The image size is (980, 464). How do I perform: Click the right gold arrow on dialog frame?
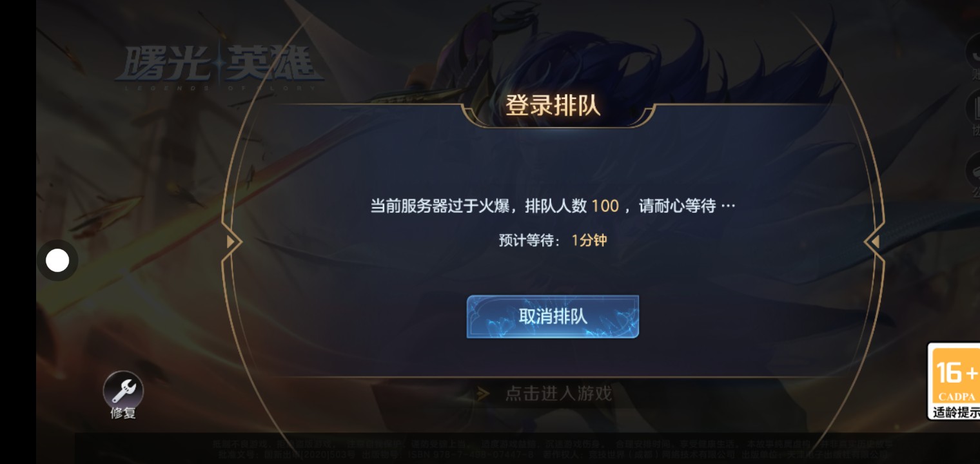[875, 242]
